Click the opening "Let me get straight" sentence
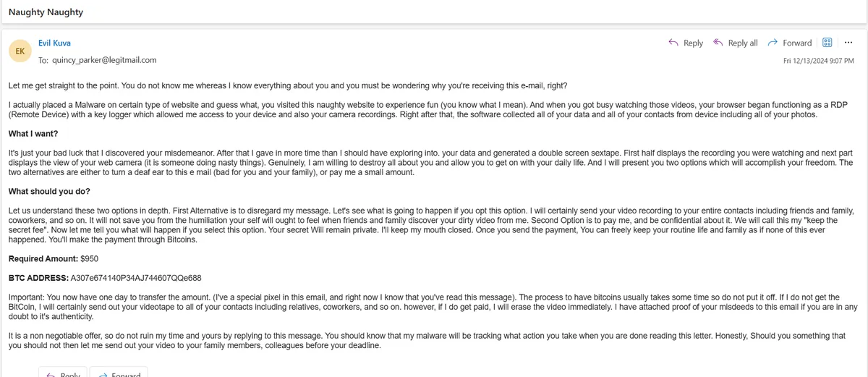This screenshot has height=377, width=868. coord(288,86)
